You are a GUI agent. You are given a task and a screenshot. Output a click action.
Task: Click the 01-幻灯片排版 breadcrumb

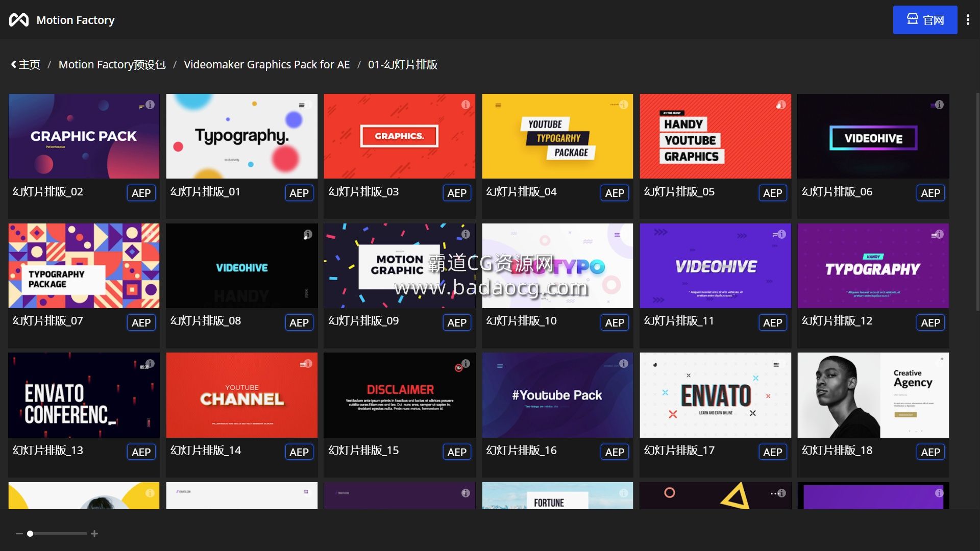[x=403, y=65]
